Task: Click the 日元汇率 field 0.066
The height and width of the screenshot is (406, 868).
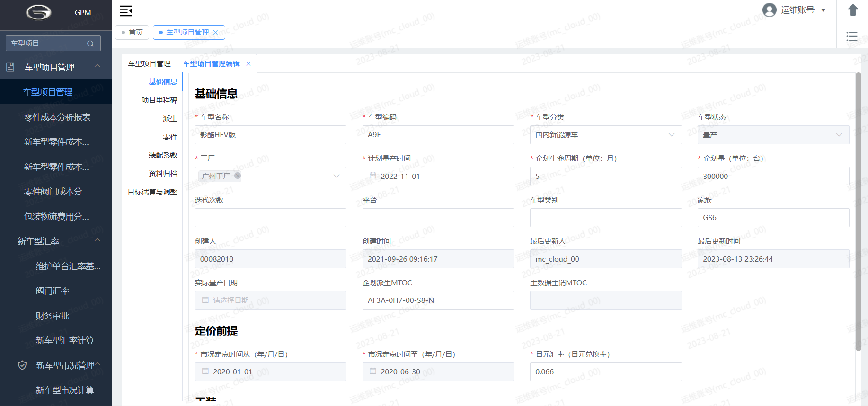Action: coord(606,372)
